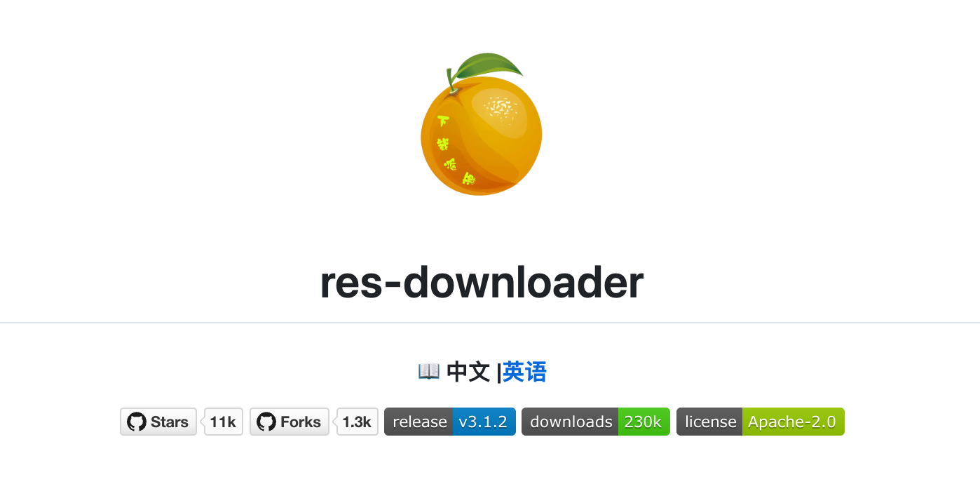Viewport: 980px width, 477px height.
Task: Click the green 230k downloads count
Action: 644,422
